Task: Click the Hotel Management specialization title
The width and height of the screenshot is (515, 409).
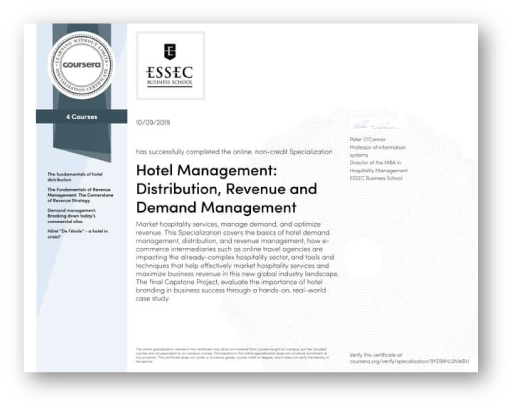Action: click(x=226, y=189)
